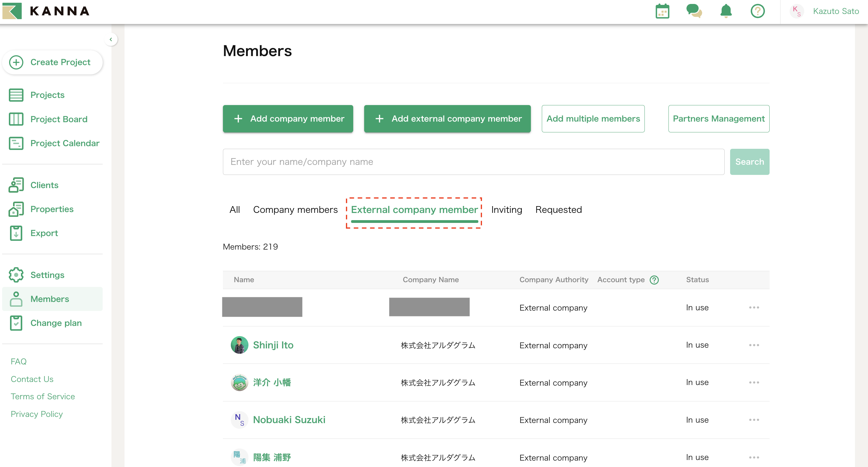View notifications via the bell icon
Viewport: 868px width, 467px height.
[726, 11]
